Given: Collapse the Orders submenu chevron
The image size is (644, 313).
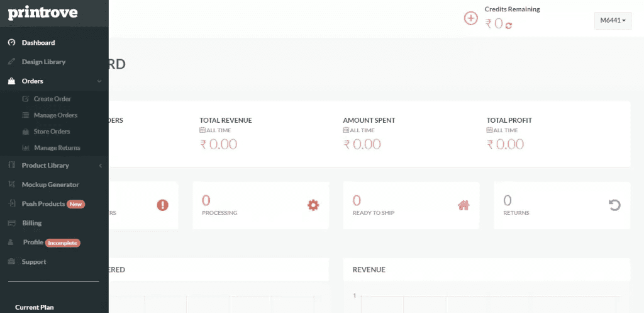Looking at the screenshot, I should (99, 81).
